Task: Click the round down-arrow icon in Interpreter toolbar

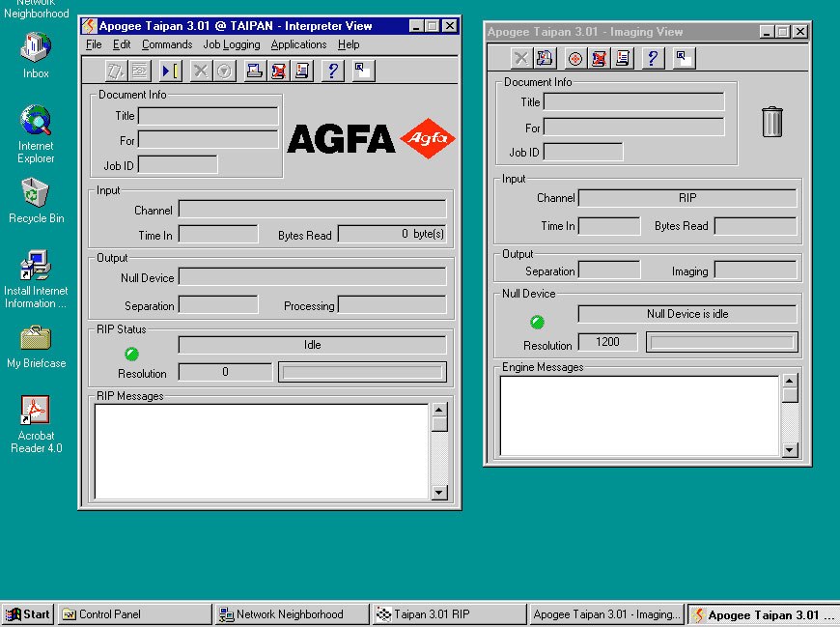Action: pos(224,71)
